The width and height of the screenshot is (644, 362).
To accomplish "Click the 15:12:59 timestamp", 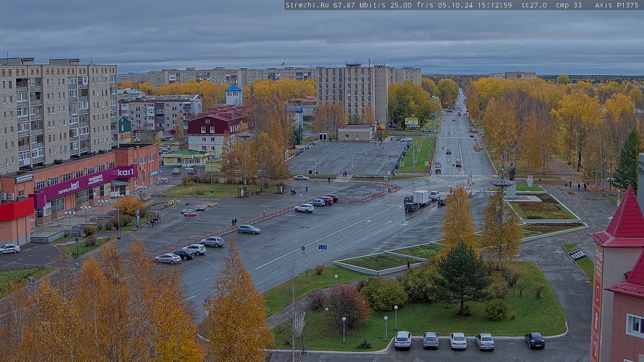I will click(x=494, y=5).
